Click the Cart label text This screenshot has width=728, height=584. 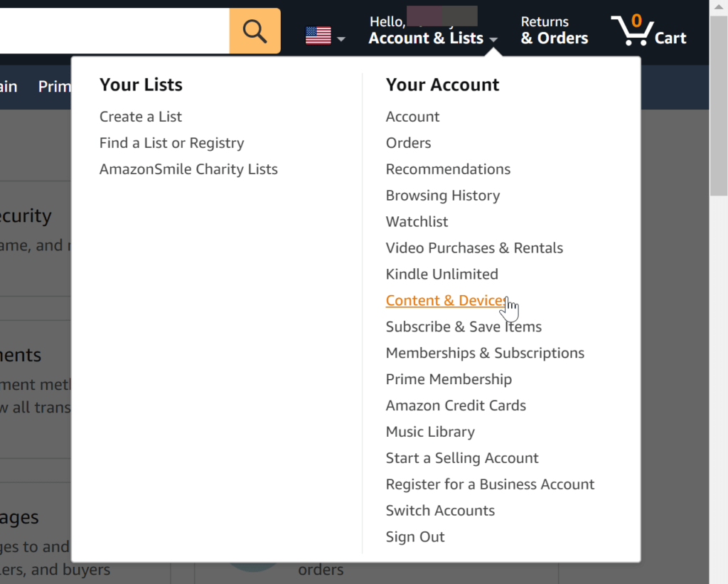coord(670,38)
